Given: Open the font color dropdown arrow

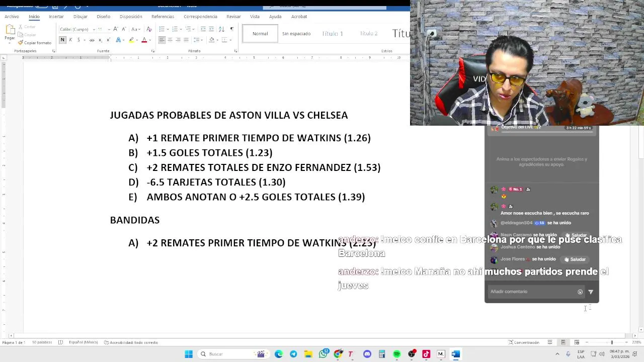Looking at the screenshot, I should click(x=149, y=40).
